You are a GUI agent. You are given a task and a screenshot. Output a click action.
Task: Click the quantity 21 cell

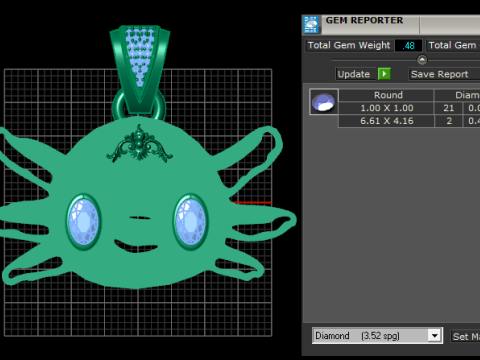(x=448, y=108)
